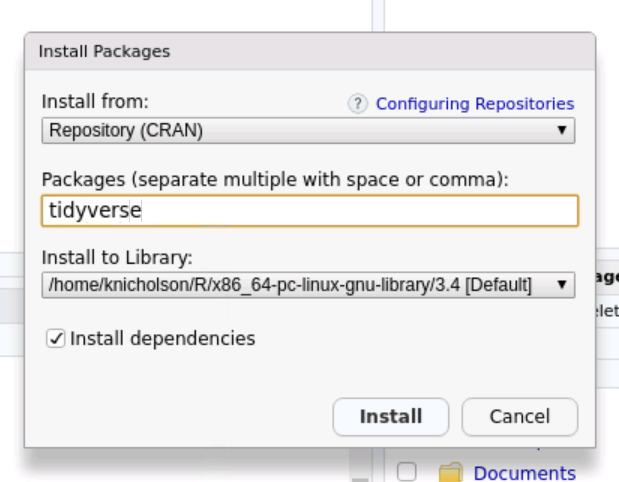619x482 pixels.
Task: Click the Install Packages dialog title bar
Action: pos(310,51)
